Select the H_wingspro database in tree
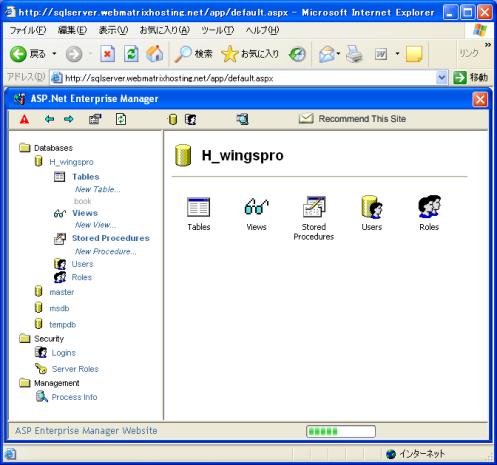This screenshot has height=465, width=497. [x=71, y=162]
